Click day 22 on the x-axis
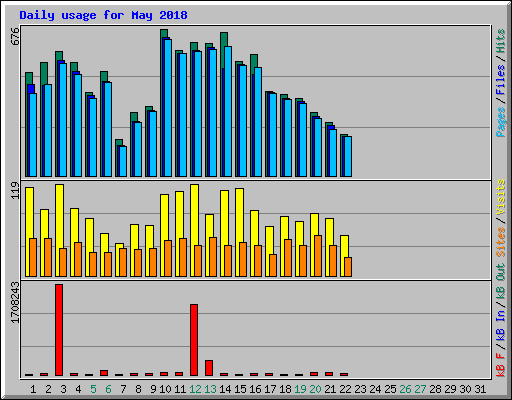Screen dimensions: 512x400 click(x=345, y=389)
